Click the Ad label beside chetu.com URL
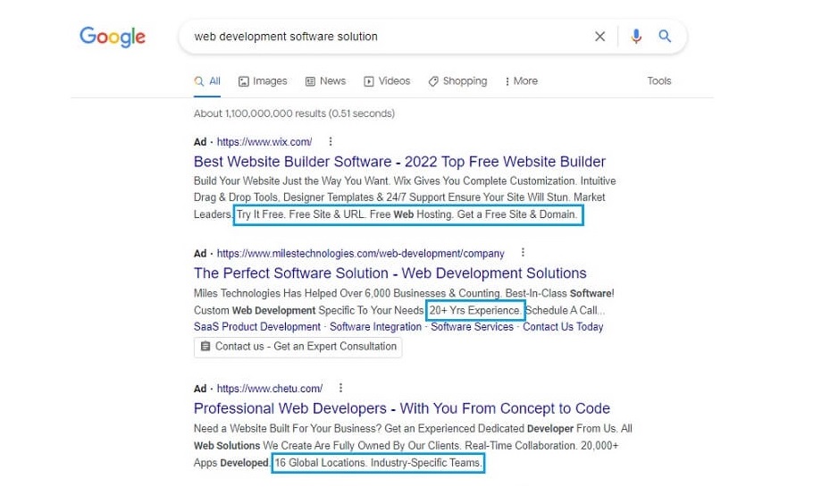This screenshot has width=813, height=504. coord(200,389)
